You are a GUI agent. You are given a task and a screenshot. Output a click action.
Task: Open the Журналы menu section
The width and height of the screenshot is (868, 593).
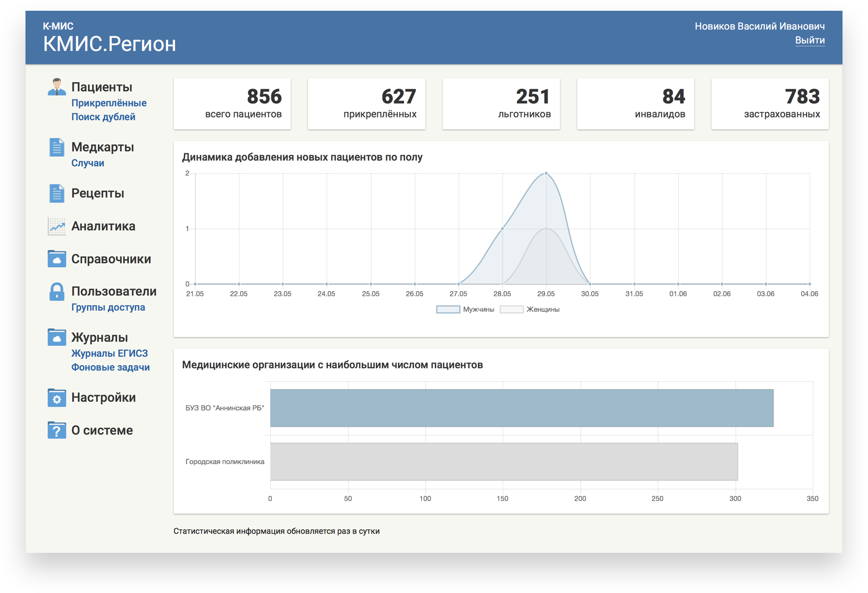99,337
